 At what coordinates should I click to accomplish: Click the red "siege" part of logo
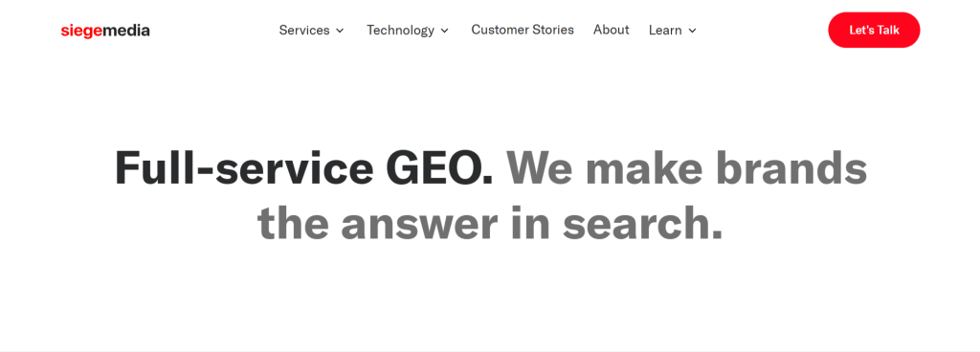click(81, 32)
